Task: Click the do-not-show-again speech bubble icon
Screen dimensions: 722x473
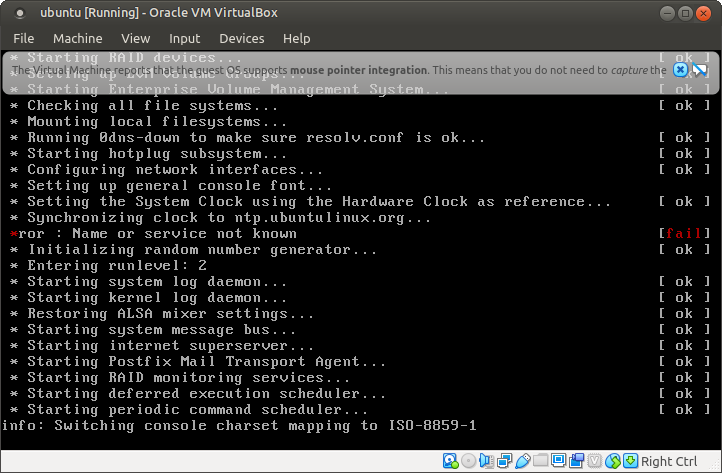Action: (x=699, y=70)
